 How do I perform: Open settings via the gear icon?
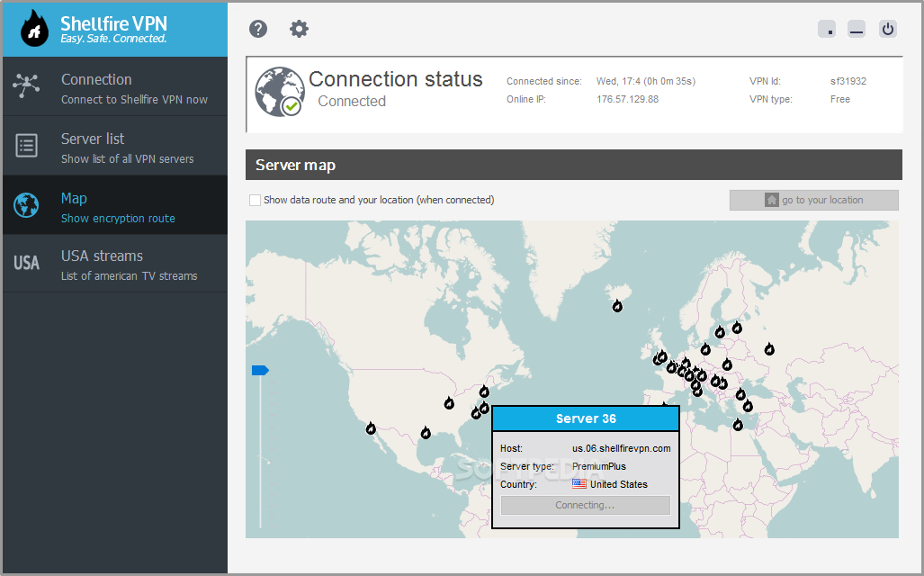(x=299, y=28)
